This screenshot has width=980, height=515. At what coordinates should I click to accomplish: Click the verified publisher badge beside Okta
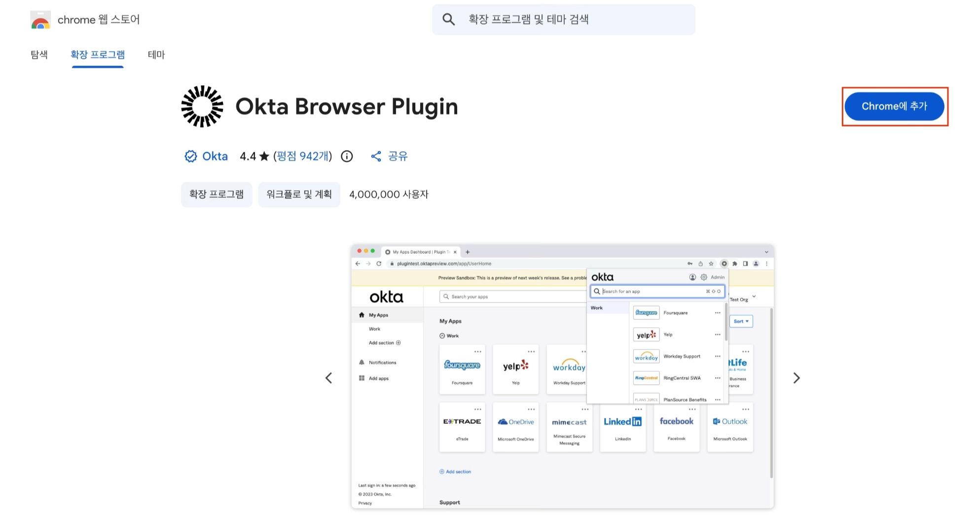190,156
